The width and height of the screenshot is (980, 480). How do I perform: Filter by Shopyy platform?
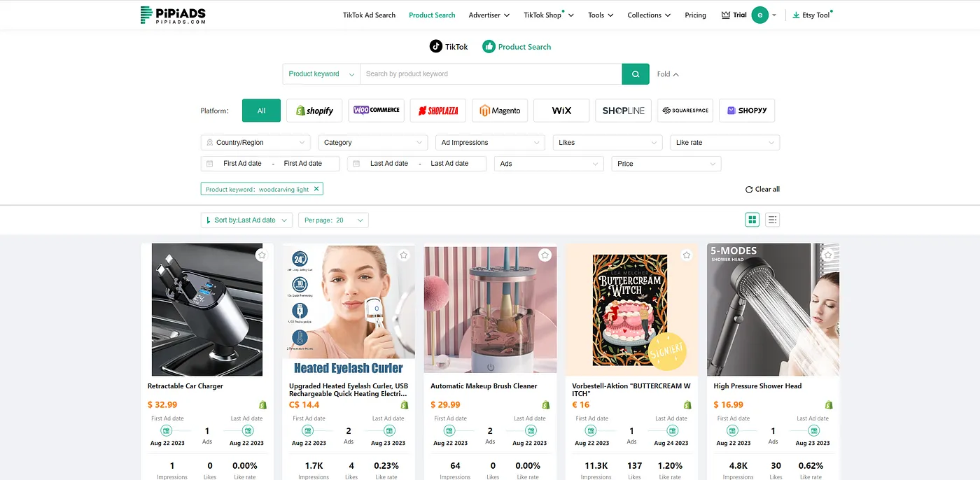click(x=747, y=111)
